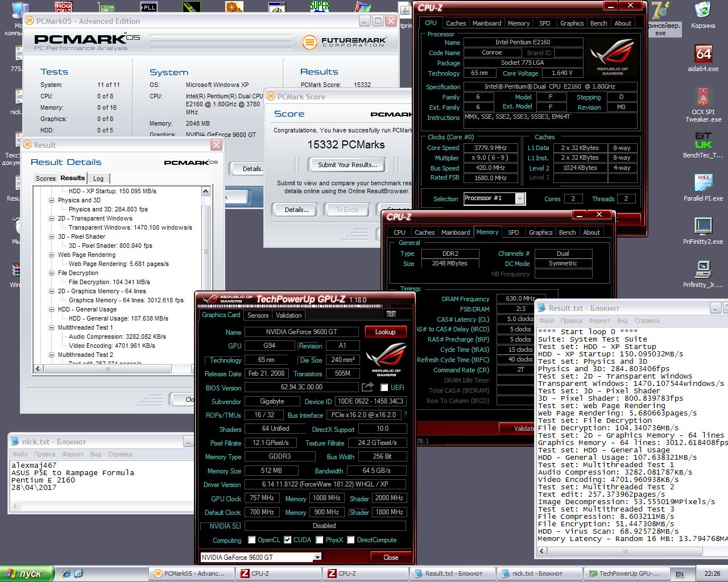Open the NVIDIA GeForce 9600 GT dropdown in GPU-Z
The height and width of the screenshot is (582, 728).
point(317,557)
